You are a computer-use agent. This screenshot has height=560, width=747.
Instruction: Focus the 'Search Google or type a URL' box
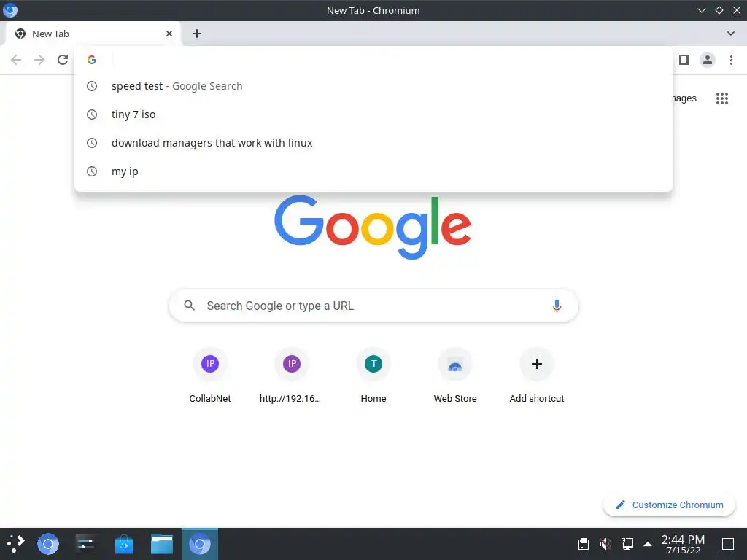pos(373,306)
